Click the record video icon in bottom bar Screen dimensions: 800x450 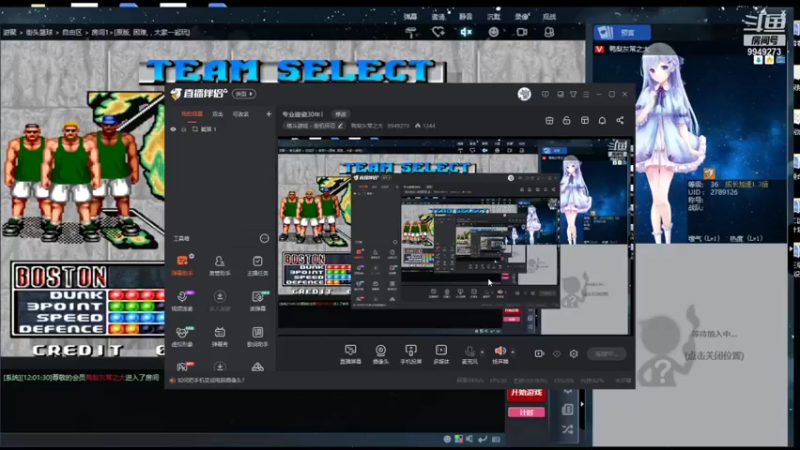(539, 354)
